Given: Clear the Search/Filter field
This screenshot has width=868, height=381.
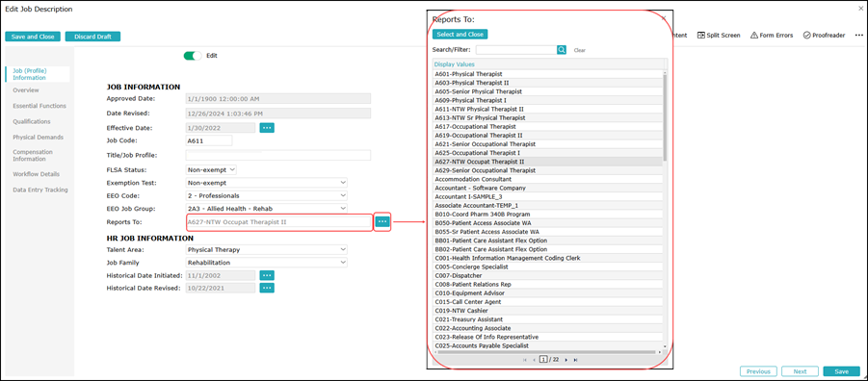Looking at the screenshot, I should (x=580, y=50).
